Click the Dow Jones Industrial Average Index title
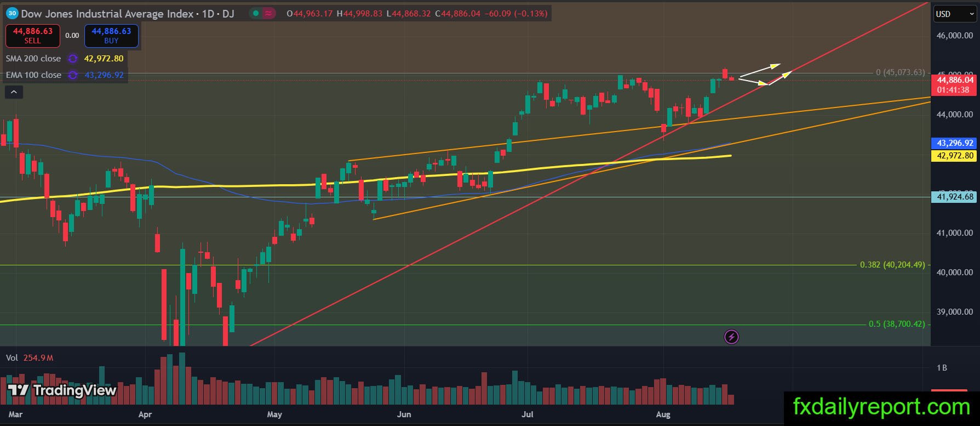 click(107, 14)
